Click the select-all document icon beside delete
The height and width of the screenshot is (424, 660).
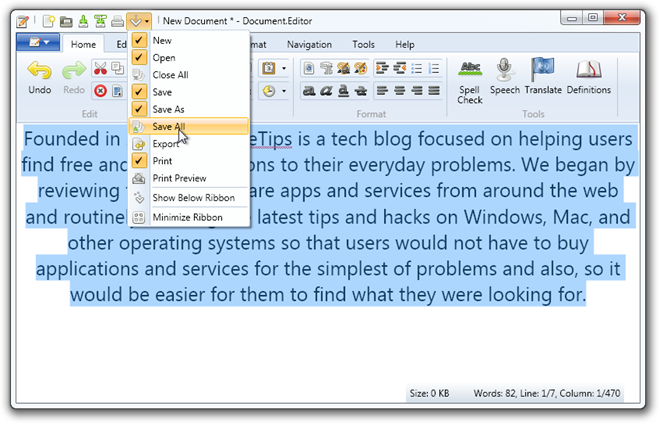(x=117, y=91)
